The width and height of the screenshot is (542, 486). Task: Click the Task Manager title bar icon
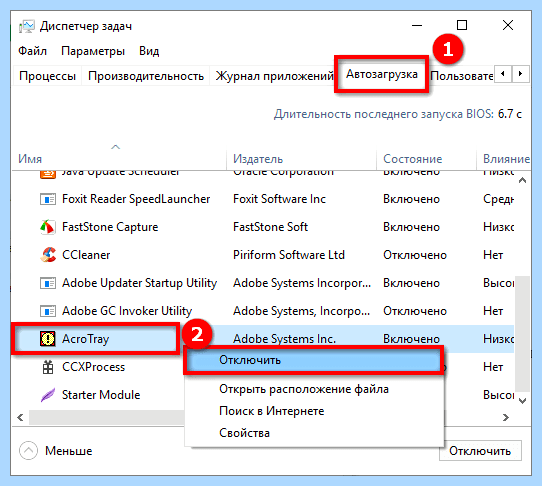(27, 26)
